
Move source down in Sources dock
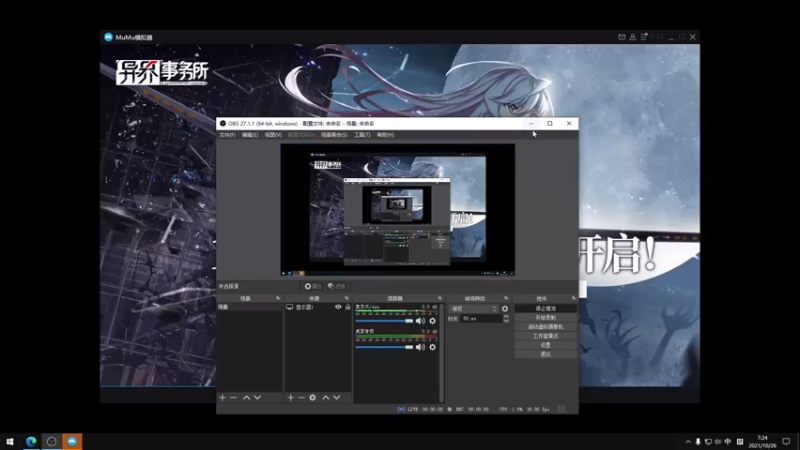337,397
